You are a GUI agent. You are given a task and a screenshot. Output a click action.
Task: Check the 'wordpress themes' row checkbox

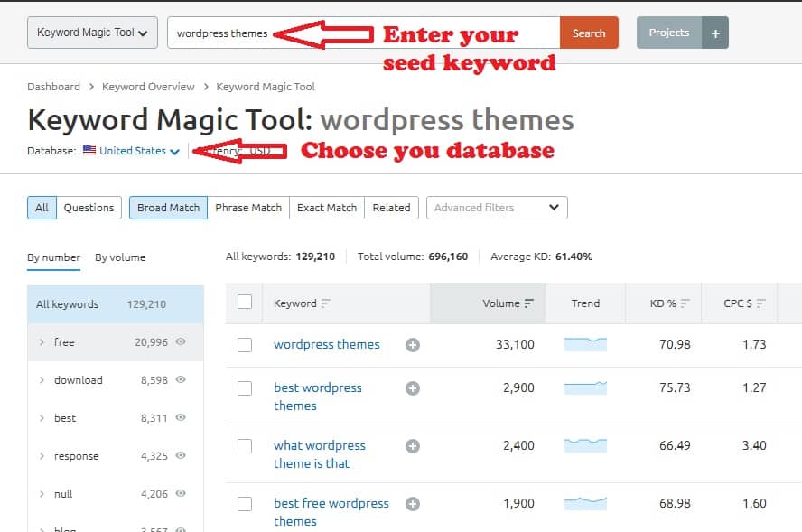(245, 345)
